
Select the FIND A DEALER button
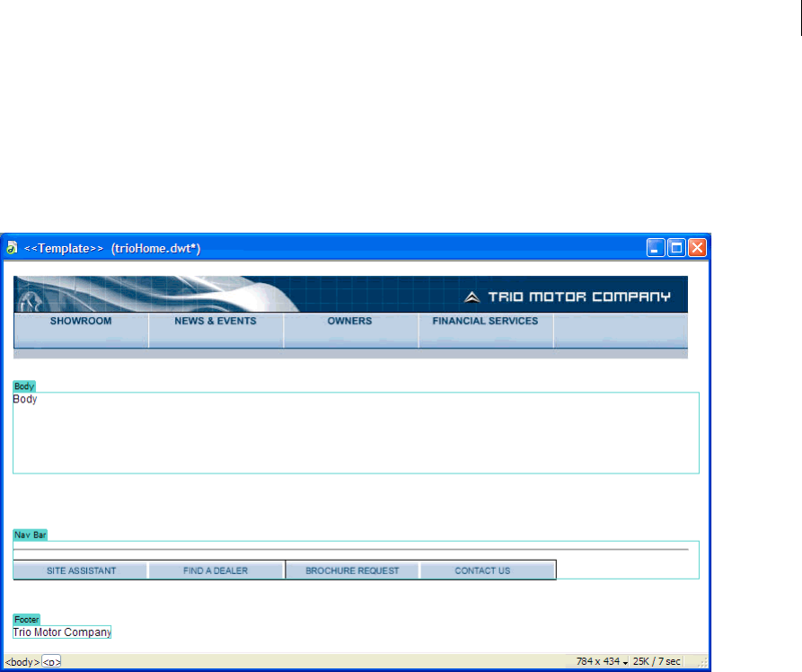(x=216, y=570)
